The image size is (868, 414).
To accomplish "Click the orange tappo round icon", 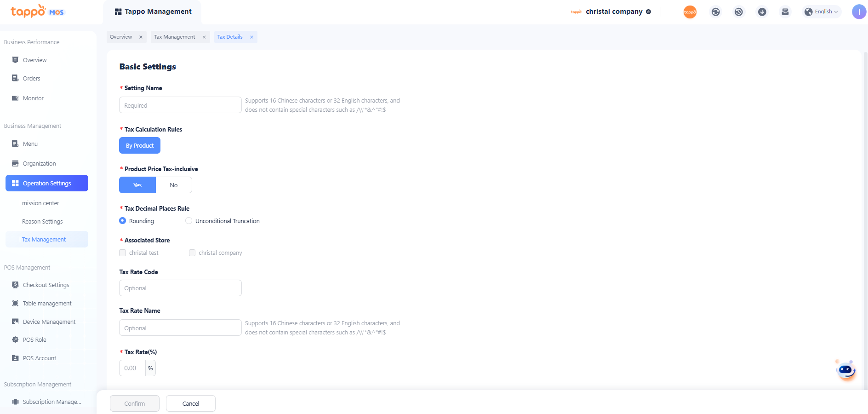I will click(x=690, y=12).
